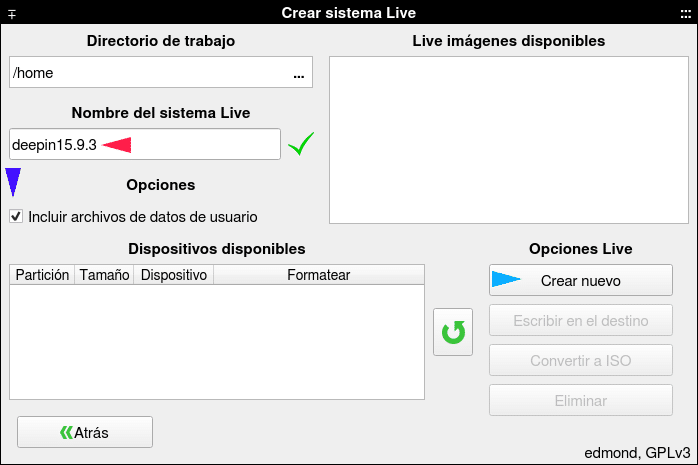Click the Eliminar button

tap(580, 400)
